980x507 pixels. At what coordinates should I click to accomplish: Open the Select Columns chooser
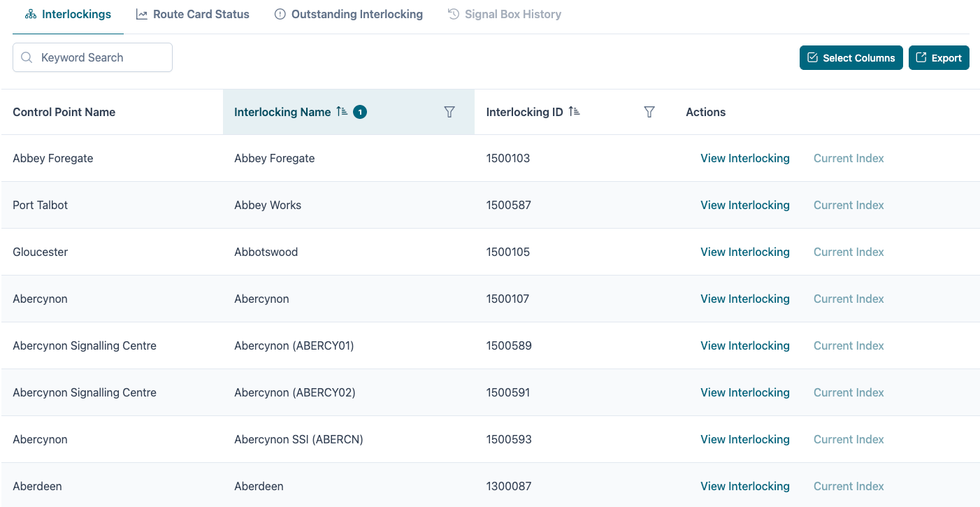pyautogui.click(x=851, y=57)
